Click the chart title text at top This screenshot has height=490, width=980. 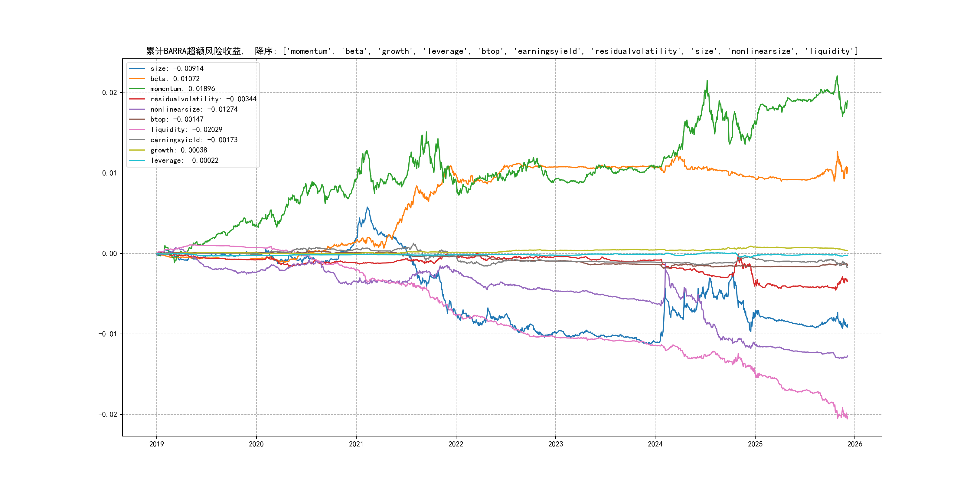(501, 51)
